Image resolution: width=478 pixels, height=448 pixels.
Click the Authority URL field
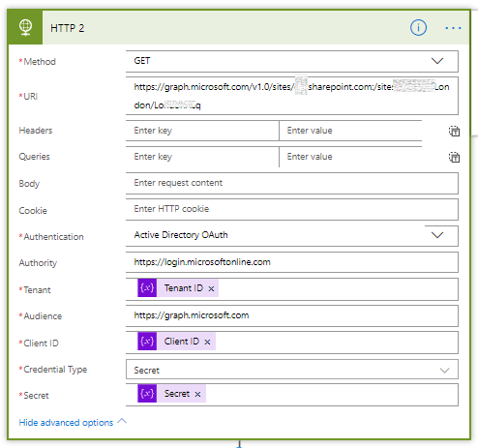[x=291, y=262]
